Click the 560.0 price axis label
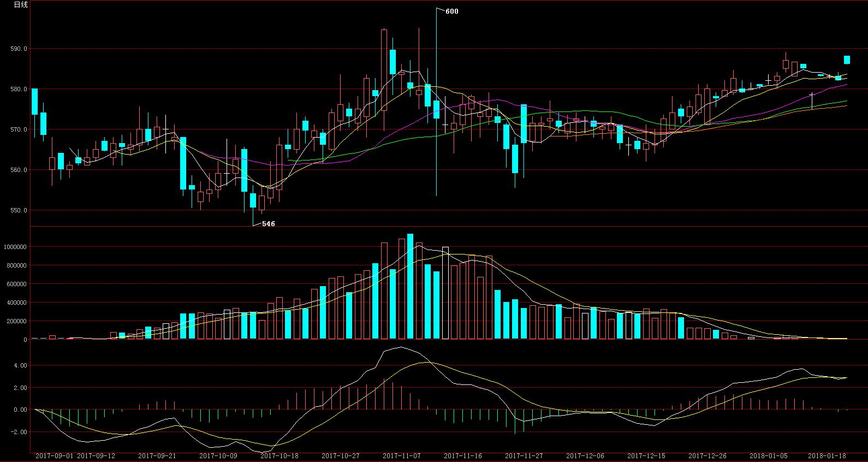This screenshot has height=462, width=868. (19, 170)
